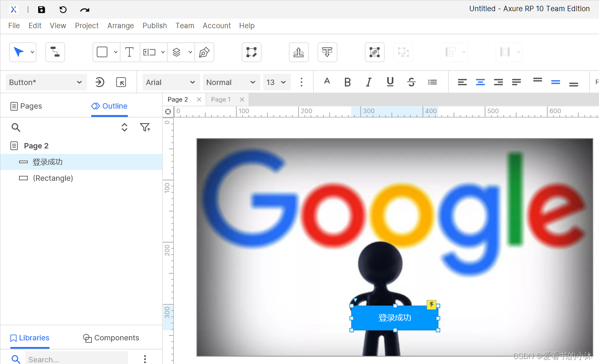Switch to the Page 1 canvas tab
This screenshot has width=599, height=364.
coord(221,99)
